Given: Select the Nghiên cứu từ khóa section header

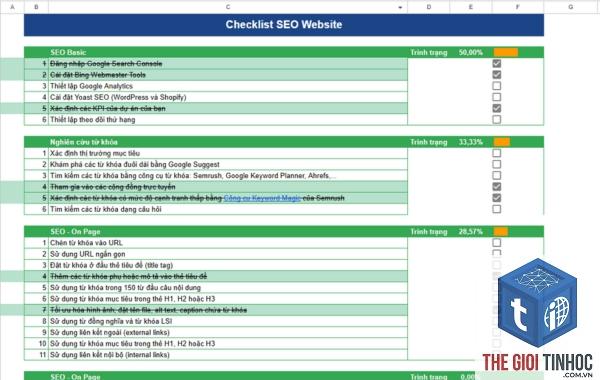Looking at the screenshot, I should coord(228,142).
